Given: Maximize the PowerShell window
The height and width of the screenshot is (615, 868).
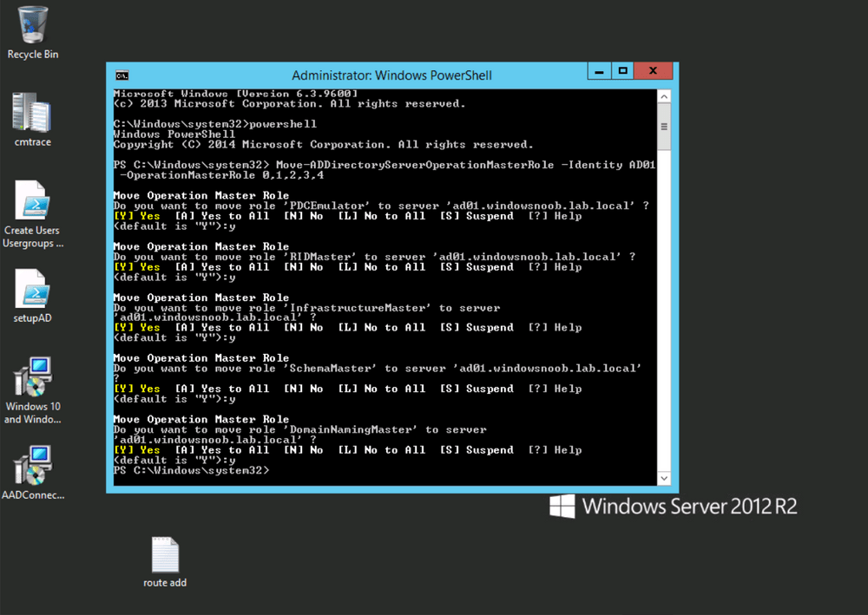Looking at the screenshot, I should pos(622,71).
